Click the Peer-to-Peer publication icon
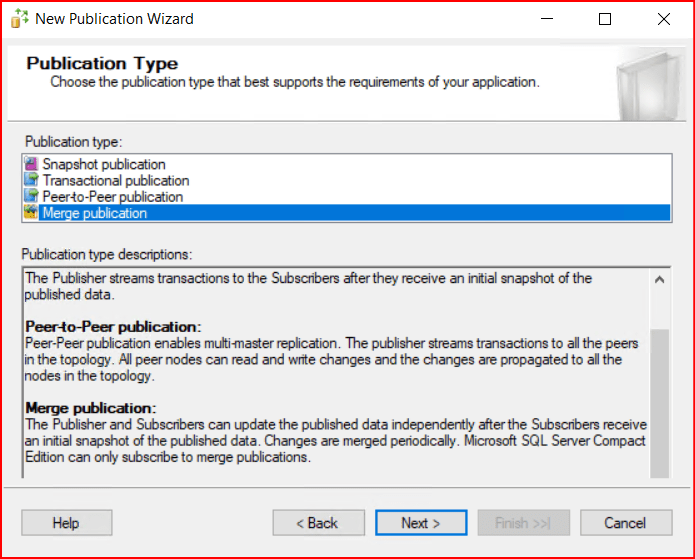 click(30, 196)
